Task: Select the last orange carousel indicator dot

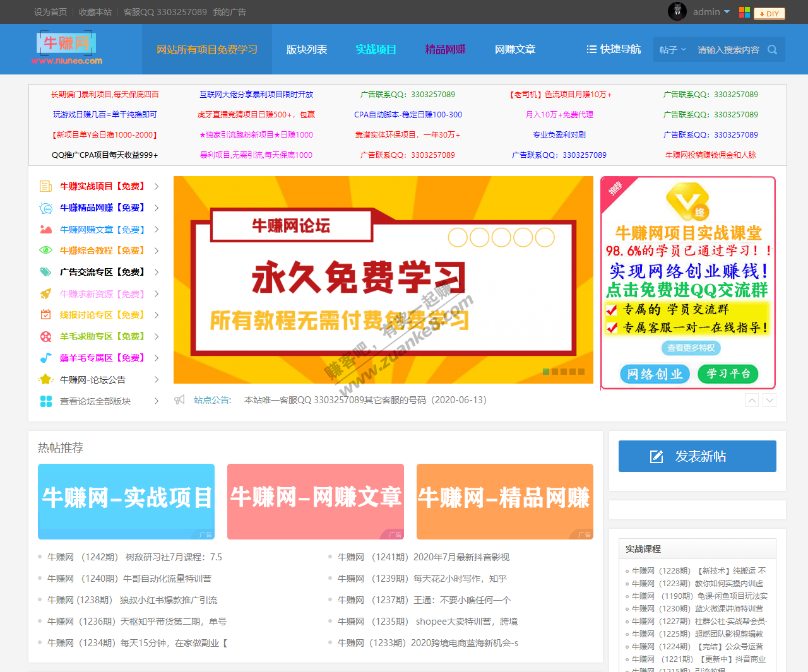Action: (x=581, y=372)
